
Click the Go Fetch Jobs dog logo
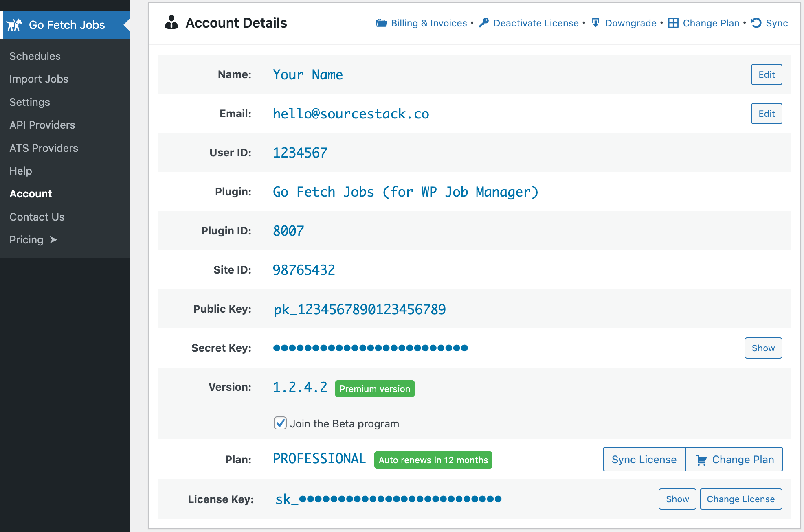point(15,25)
